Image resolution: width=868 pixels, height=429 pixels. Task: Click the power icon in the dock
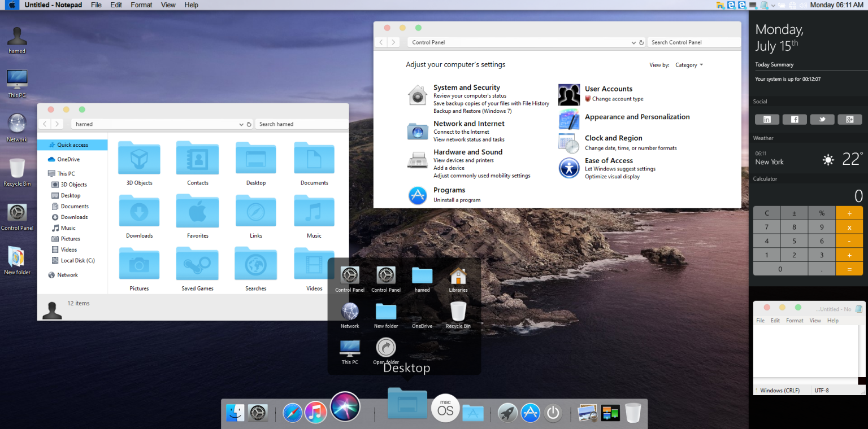pyautogui.click(x=553, y=413)
